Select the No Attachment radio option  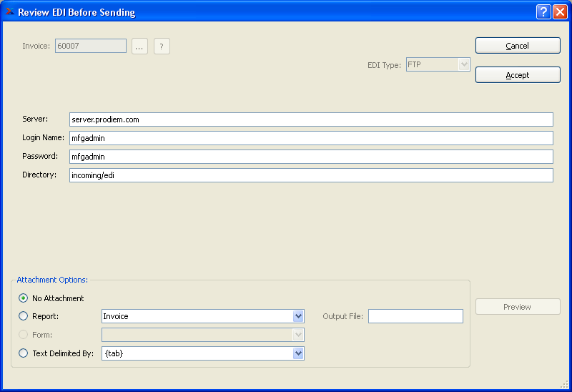[x=24, y=298]
